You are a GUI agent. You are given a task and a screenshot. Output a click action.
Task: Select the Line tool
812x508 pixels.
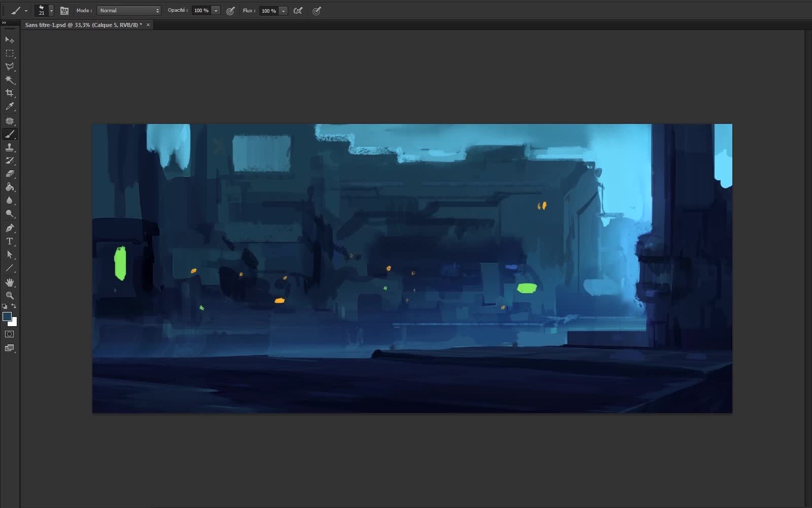pyautogui.click(x=10, y=268)
